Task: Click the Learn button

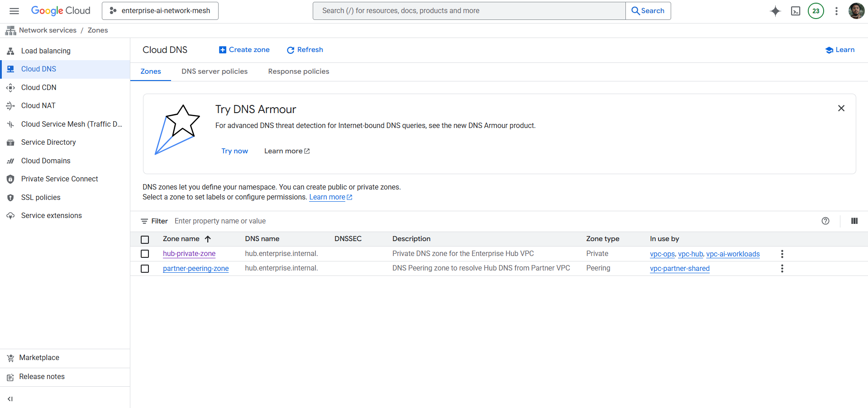Action: coord(840,50)
